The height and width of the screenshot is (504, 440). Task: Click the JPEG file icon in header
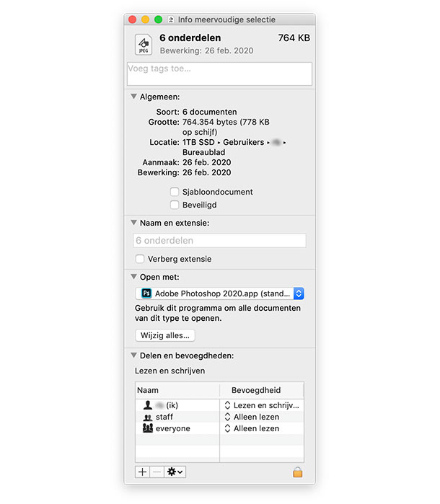point(144,45)
